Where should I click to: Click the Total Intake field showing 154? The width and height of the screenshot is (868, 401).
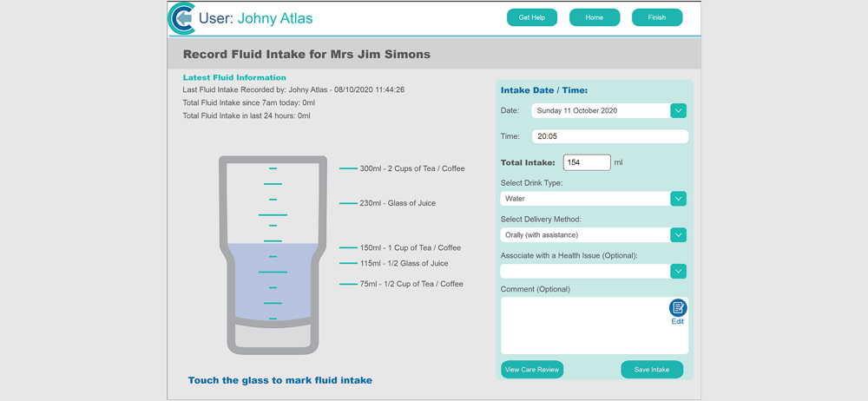(x=587, y=162)
